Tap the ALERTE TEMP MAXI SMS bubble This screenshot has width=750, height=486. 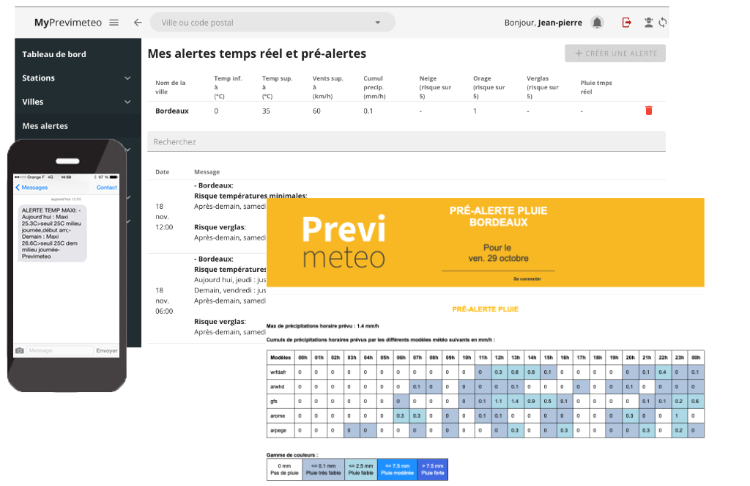click(53, 233)
